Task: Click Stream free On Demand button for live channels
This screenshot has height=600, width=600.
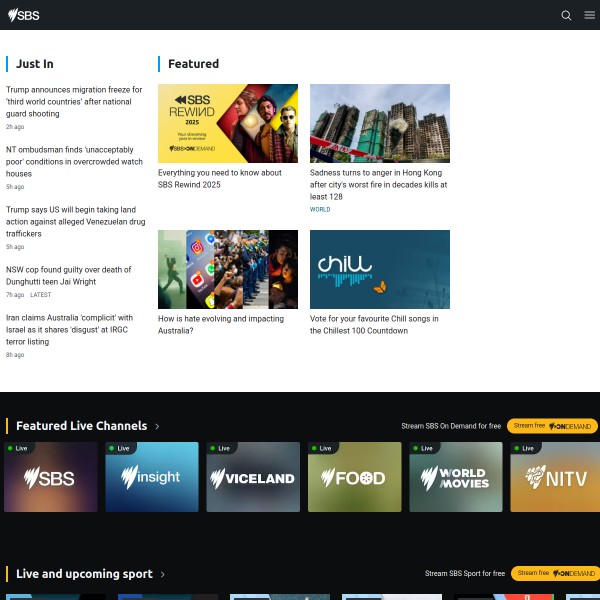Action: 552,426
